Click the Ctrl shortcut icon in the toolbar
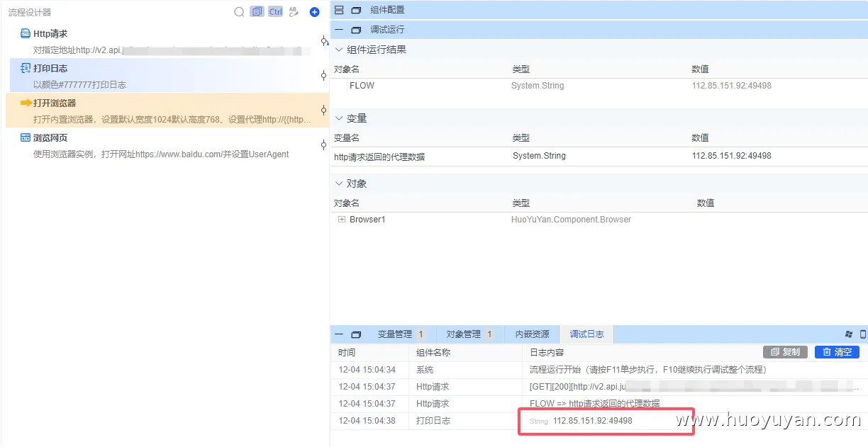 coord(275,11)
